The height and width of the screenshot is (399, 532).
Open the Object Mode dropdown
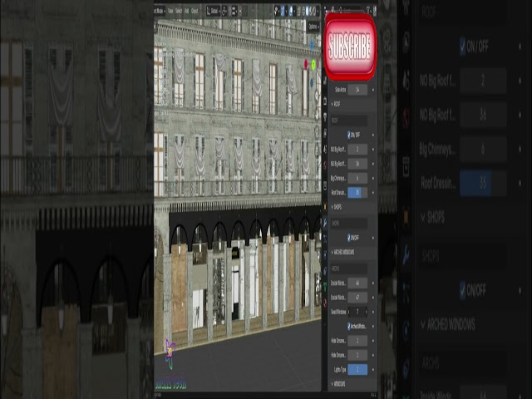(160, 11)
